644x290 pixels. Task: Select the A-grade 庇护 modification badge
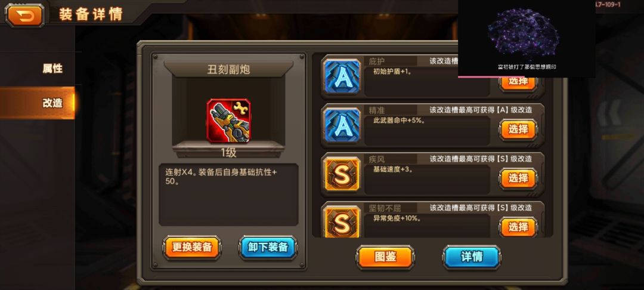[x=342, y=76]
